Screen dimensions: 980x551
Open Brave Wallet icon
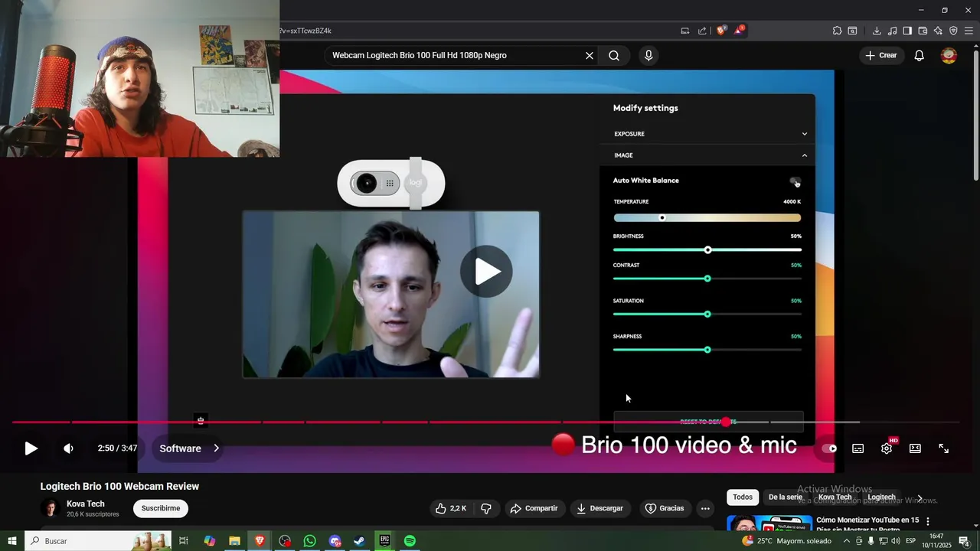coord(923,31)
